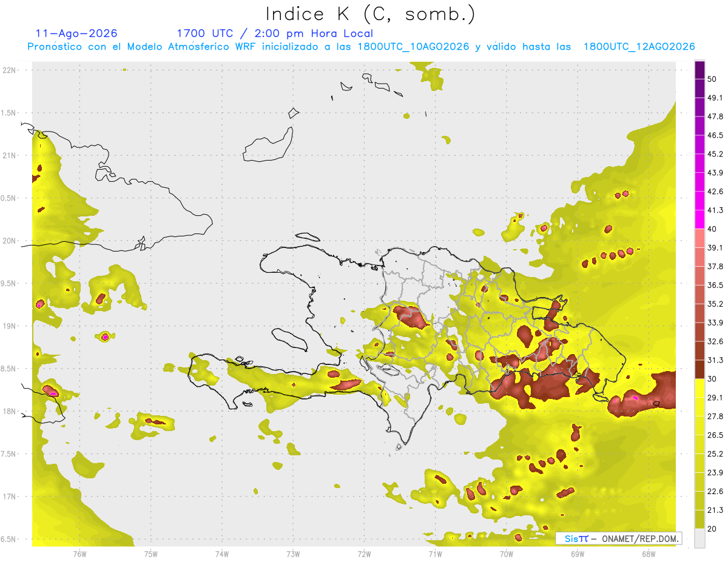Click the 71W longitude label
The width and height of the screenshot is (728, 562).
pyautogui.click(x=435, y=554)
